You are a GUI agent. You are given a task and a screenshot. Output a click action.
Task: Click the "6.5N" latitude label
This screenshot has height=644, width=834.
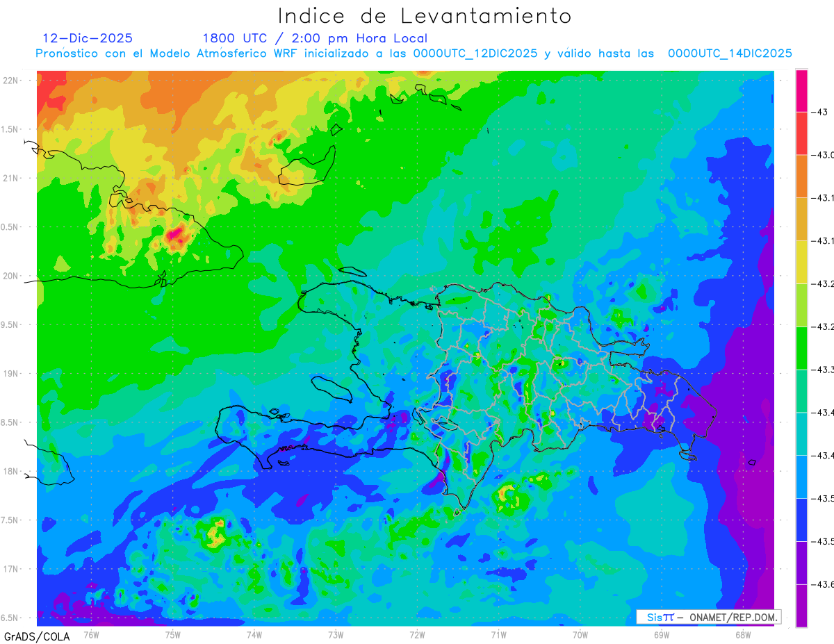pyautogui.click(x=10, y=618)
